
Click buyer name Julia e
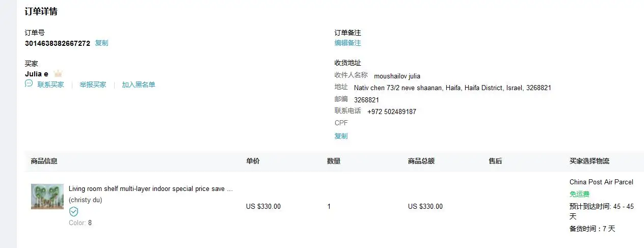(37, 74)
